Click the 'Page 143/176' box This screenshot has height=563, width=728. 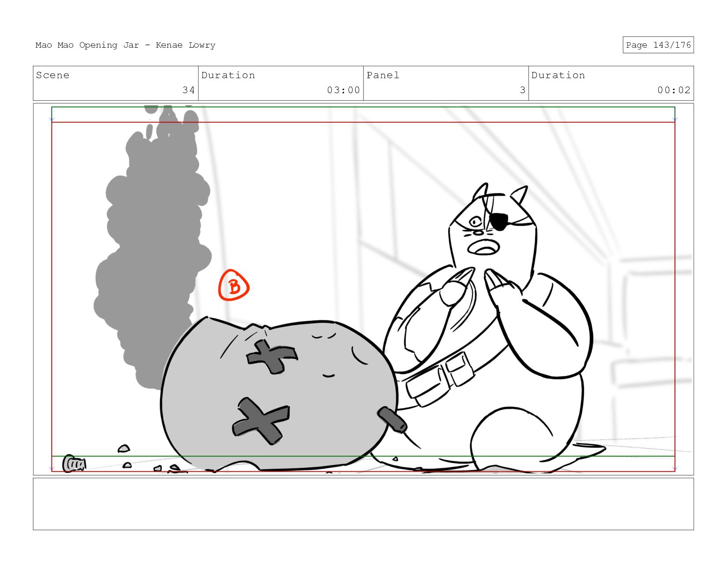pyautogui.click(x=658, y=45)
